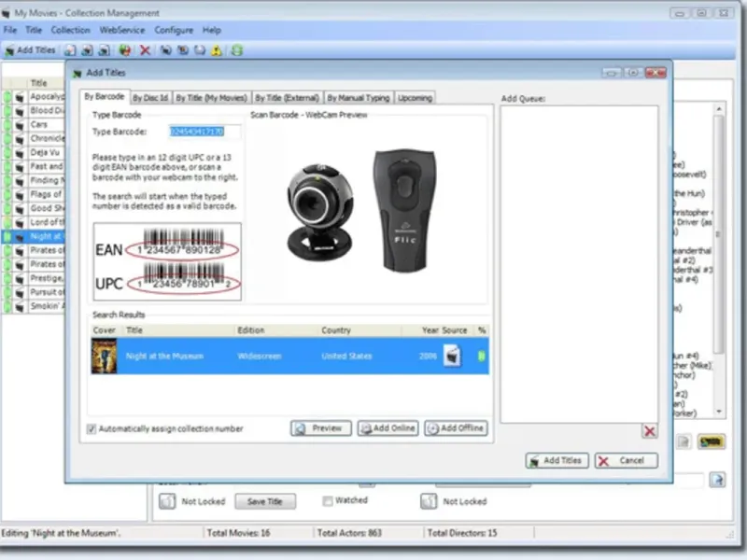The width and height of the screenshot is (747, 560).
Task: Open the Upcoming tab
Action: [x=415, y=98]
